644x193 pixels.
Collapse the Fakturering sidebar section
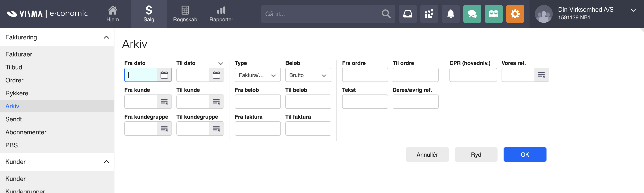[x=106, y=37]
